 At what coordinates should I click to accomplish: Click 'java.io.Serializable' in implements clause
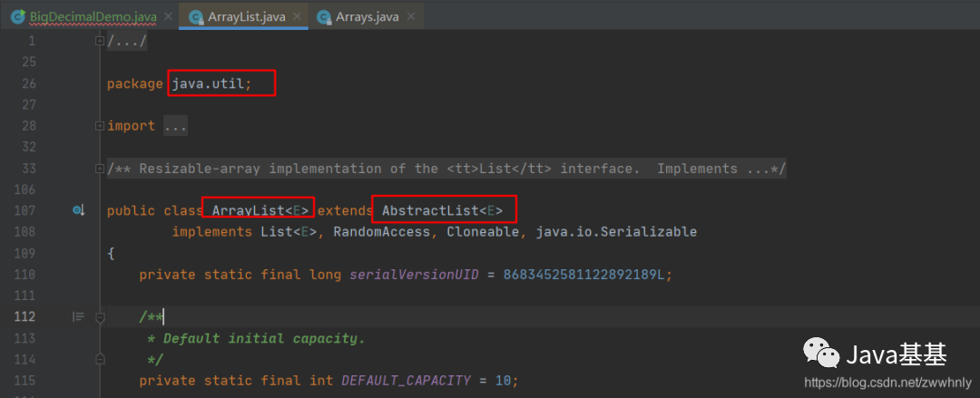click(x=615, y=232)
